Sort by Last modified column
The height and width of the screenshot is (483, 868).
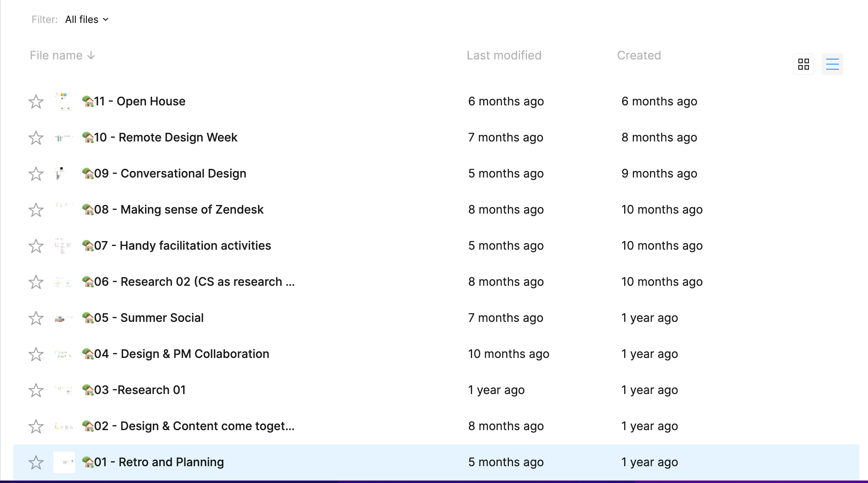(x=504, y=55)
